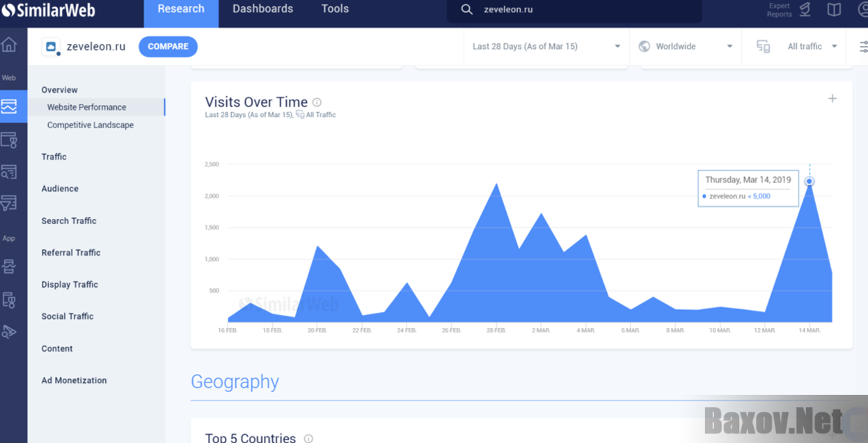Open the Display Traffic section
This screenshot has width=868, height=443.
pyautogui.click(x=70, y=285)
